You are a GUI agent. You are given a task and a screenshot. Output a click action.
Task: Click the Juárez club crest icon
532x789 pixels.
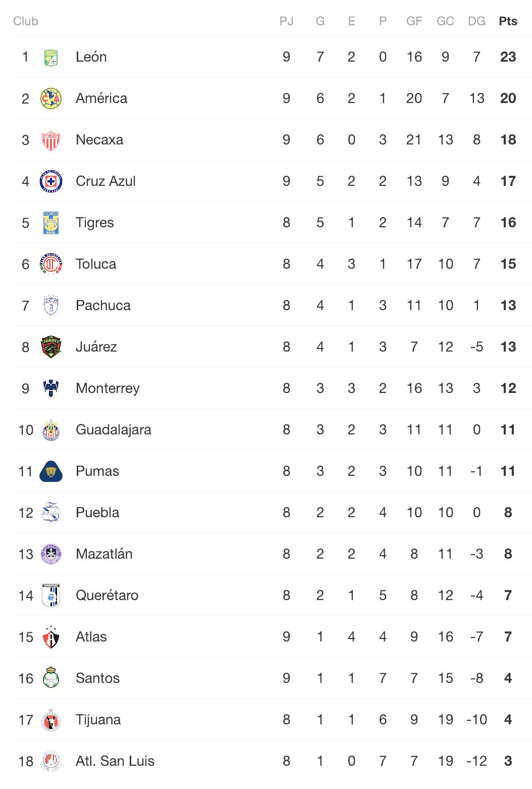tap(51, 347)
